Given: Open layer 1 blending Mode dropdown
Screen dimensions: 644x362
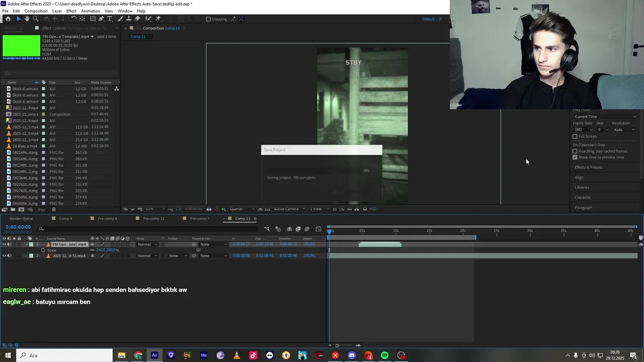Looking at the screenshot, I should [x=147, y=244].
